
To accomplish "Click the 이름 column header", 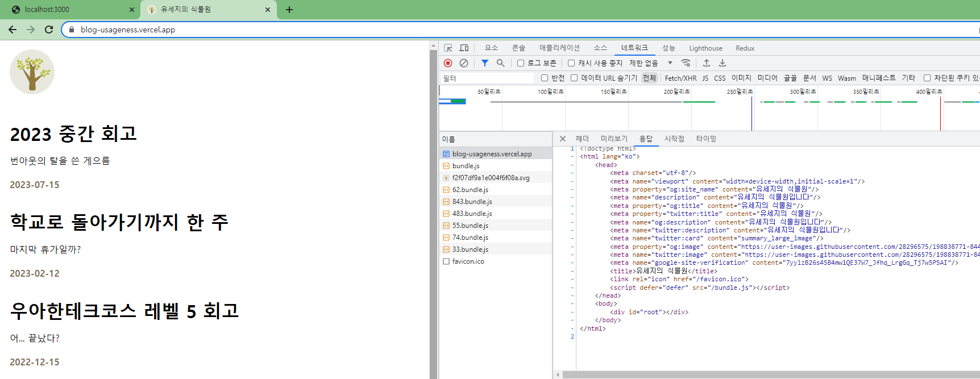I will click(x=495, y=139).
